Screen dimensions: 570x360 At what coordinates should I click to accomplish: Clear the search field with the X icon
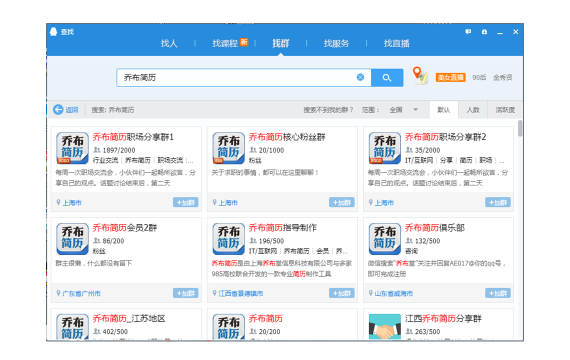360,77
